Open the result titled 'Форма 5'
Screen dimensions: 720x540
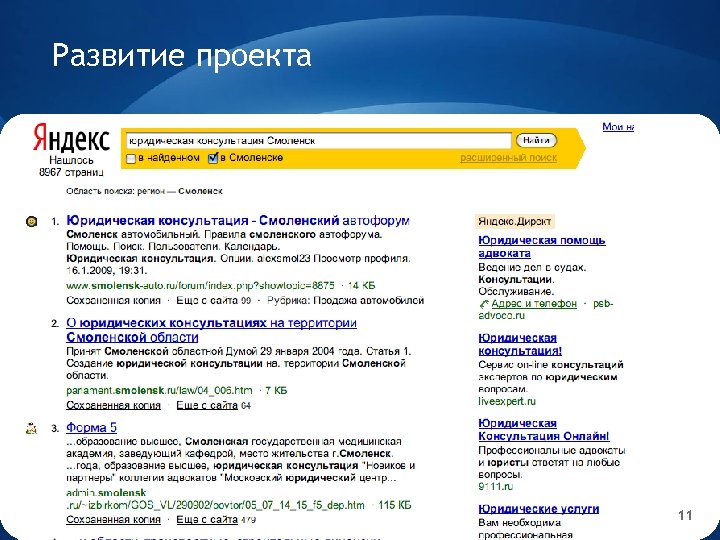(91, 428)
